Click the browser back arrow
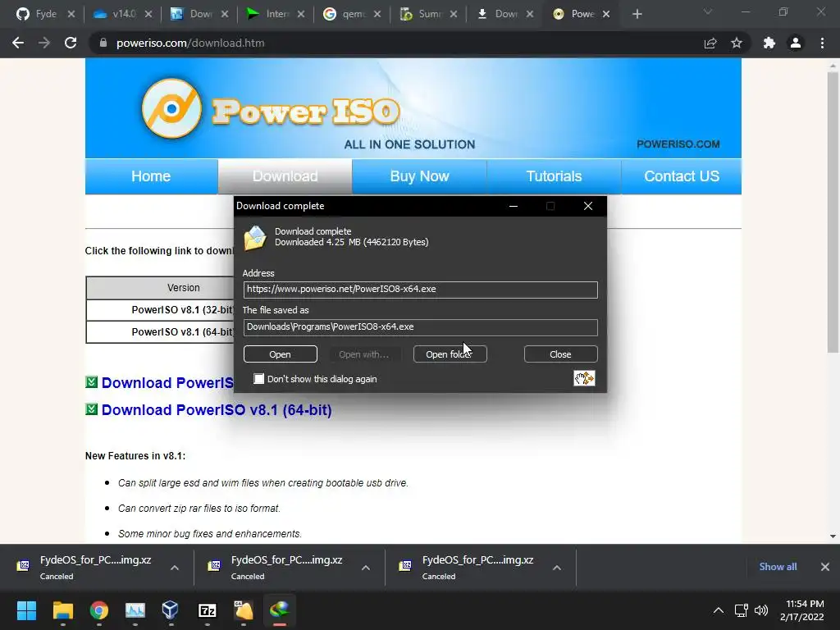Screen dimensions: 840x630 pos(18,43)
